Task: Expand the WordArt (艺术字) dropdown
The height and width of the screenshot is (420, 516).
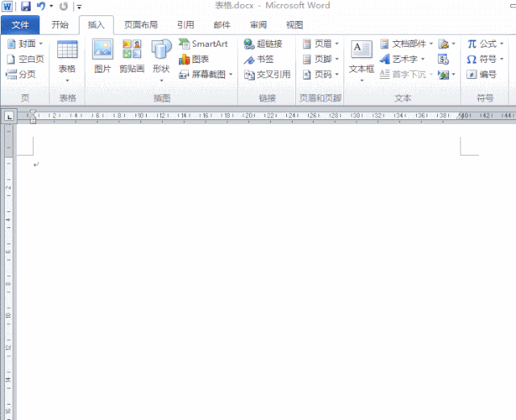Action: tap(422, 59)
